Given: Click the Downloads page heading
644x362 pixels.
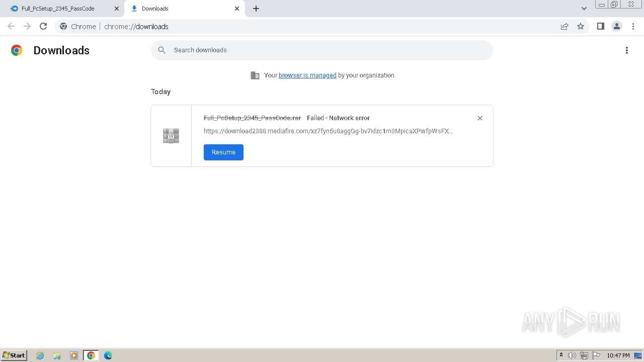Looking at the screenshot, I should pyautogui.click(x=61, y=50).
